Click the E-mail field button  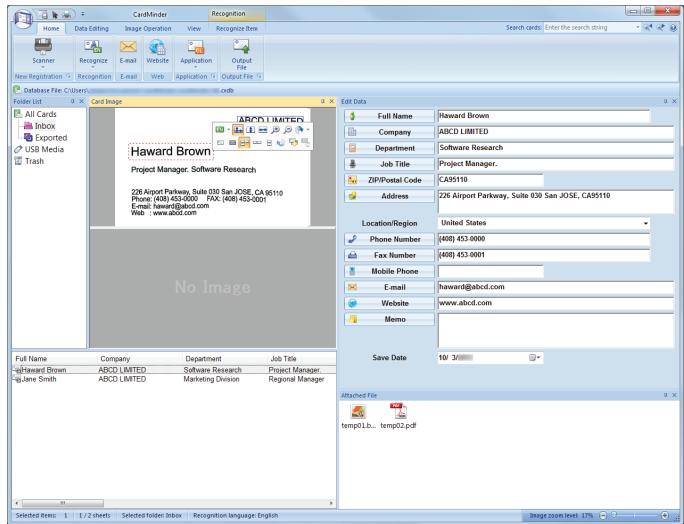[389, 288]
